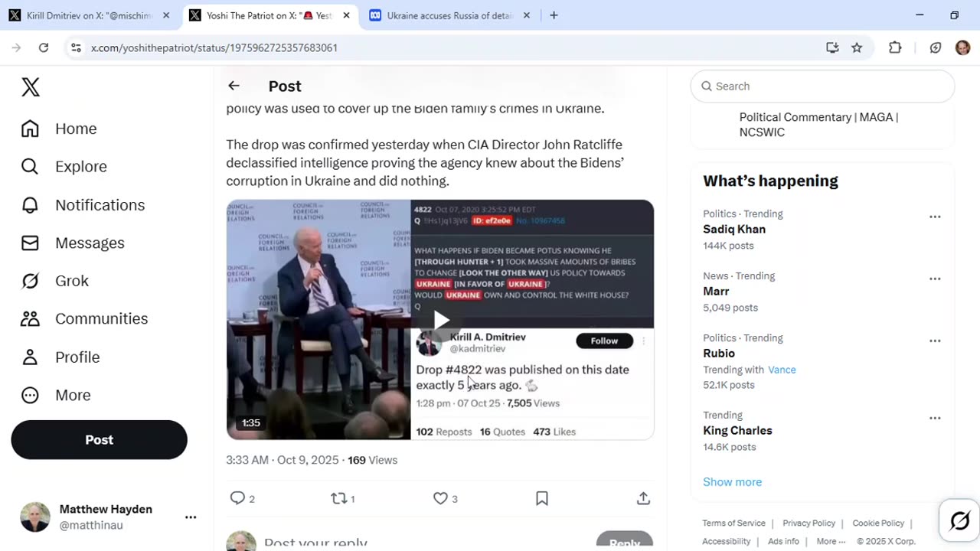Open replies via the comment bubble icon
Image resolution: width=980 pixels, height=551 pixels.
pyautogui.click(x=237, y=498)
